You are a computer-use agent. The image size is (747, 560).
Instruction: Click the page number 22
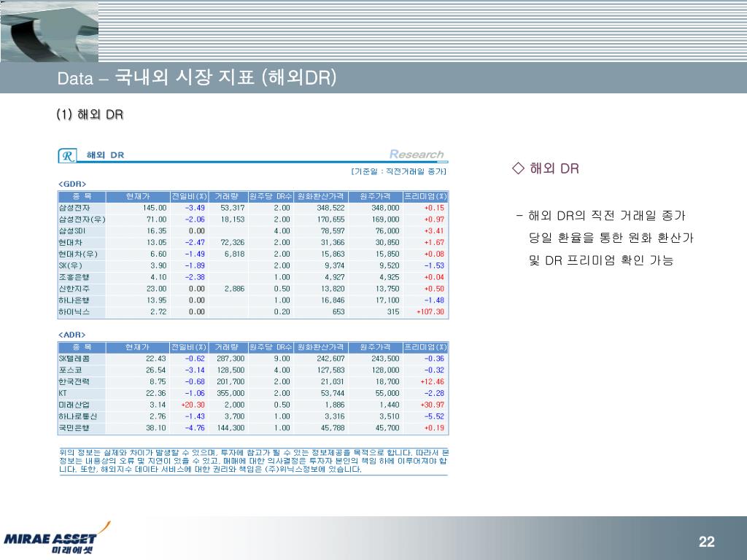click(706, 542)
